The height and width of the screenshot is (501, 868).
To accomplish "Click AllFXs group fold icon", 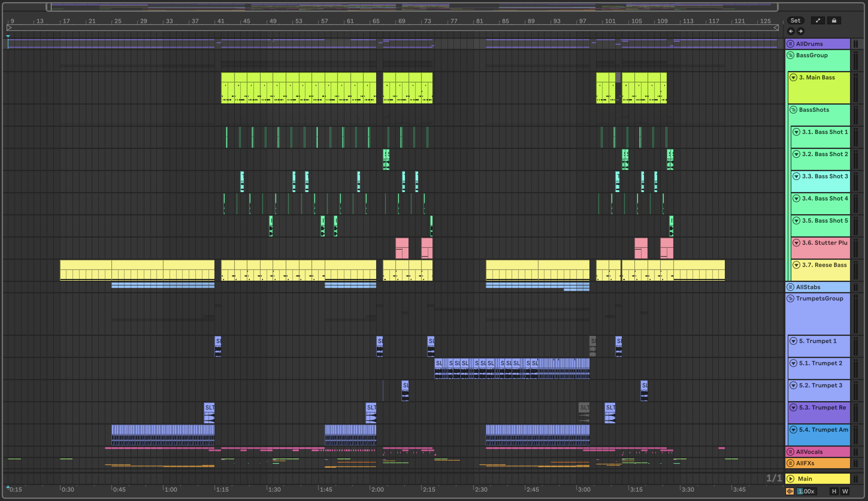I will coord(791,463).
